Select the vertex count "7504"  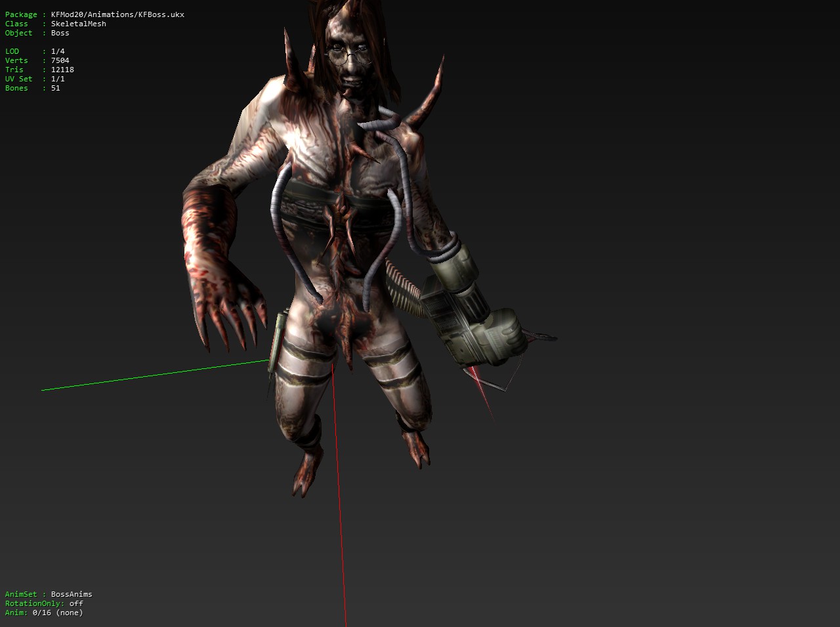pyautogui.click(x=60, y=60)
